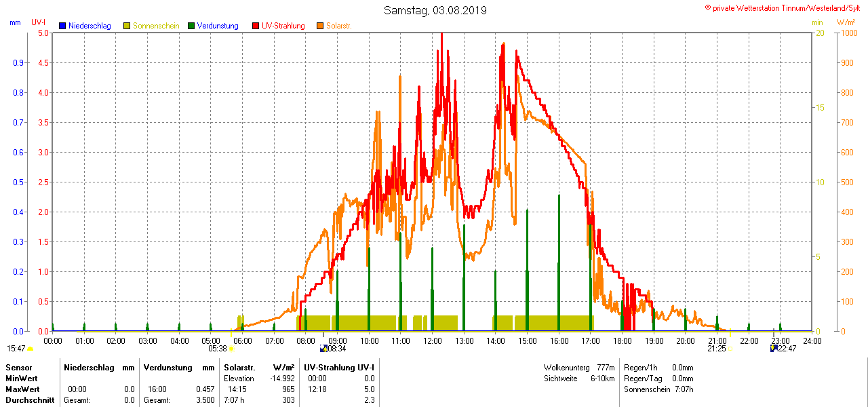This screenshot has width=868, height=407.
Task: Click the Wolkenunterg 777m reading
Action: (x=579, y=367)
